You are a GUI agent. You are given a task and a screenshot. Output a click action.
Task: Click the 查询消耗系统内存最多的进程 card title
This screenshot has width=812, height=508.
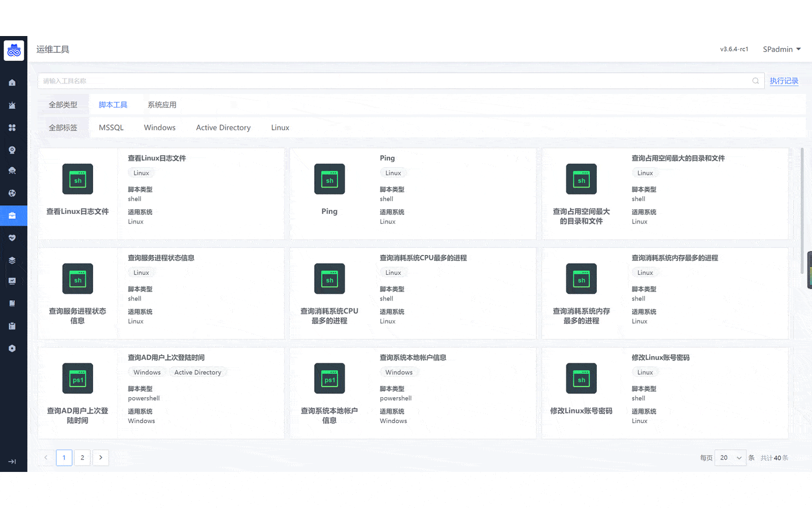tap(674, 258)
